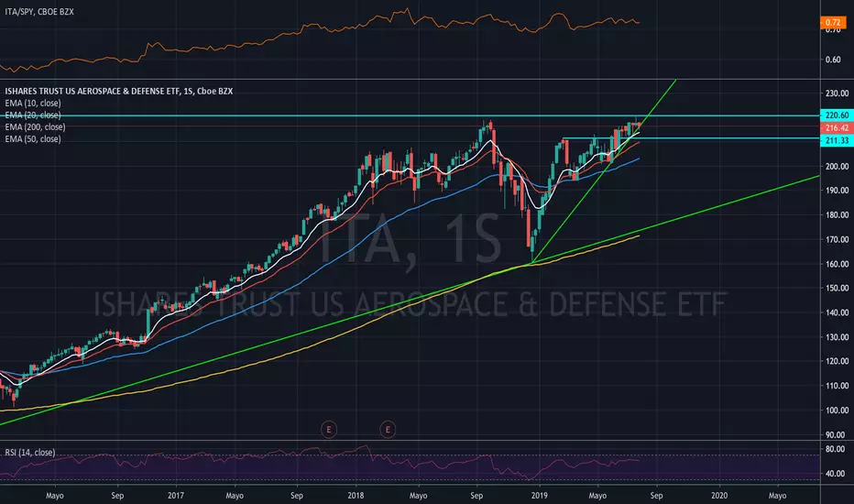
Task: Click the 180.00 price axis label
Action: pos(837,214)
